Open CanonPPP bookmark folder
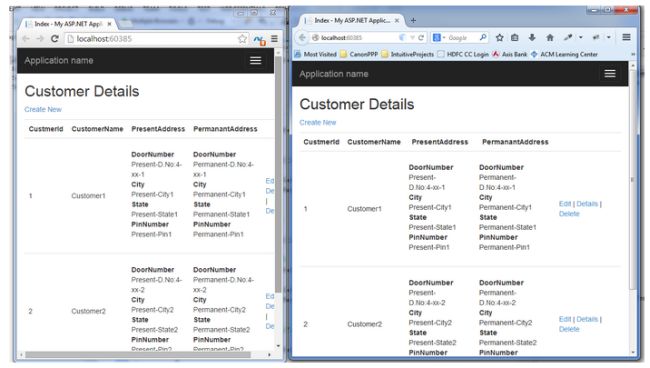The width and height of the screenshot is (650, 368). pos(359,54)
